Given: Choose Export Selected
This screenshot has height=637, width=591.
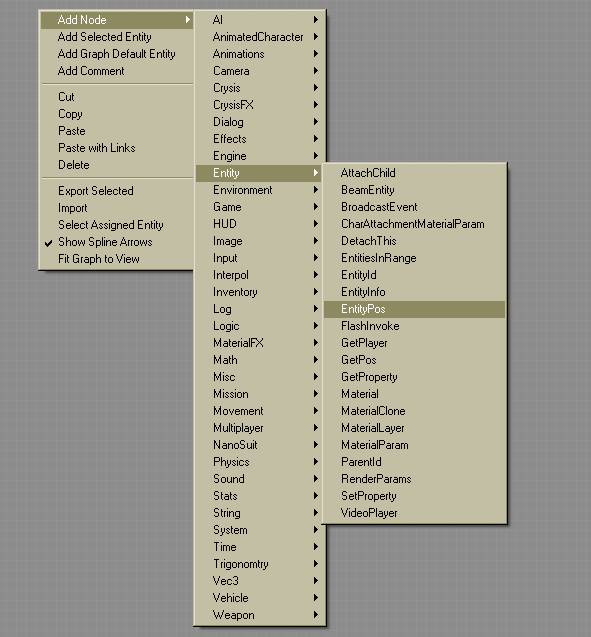Looking at the screenshot, I should tap(117, 191).
